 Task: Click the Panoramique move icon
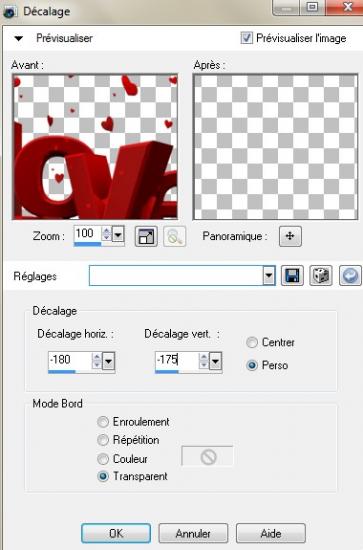point(290,236)
